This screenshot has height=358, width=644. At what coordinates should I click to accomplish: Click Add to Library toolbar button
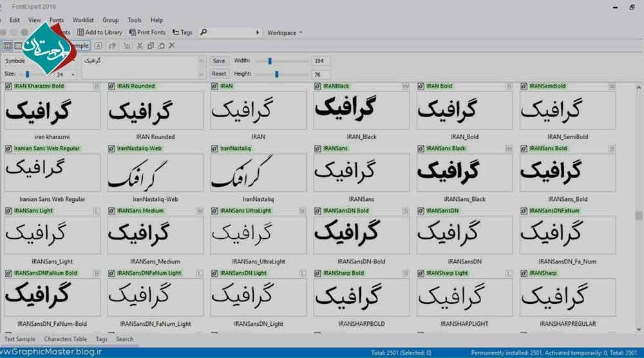coord(100,32)
